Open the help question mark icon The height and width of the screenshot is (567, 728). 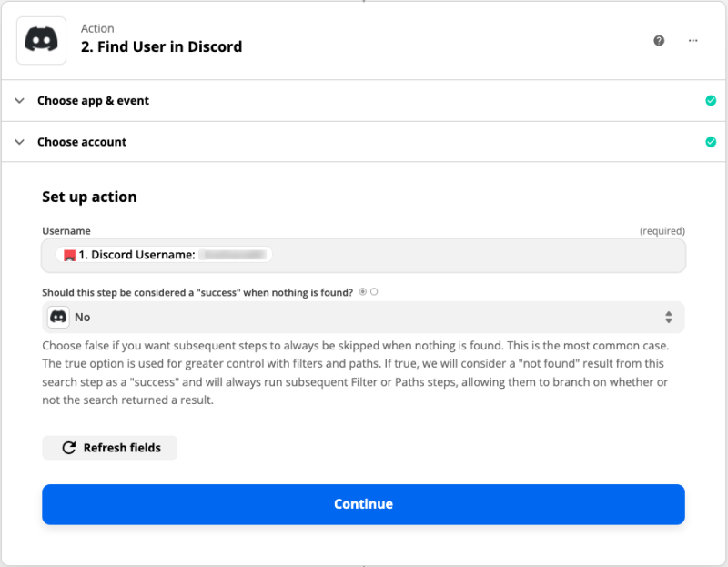(659, 41)
